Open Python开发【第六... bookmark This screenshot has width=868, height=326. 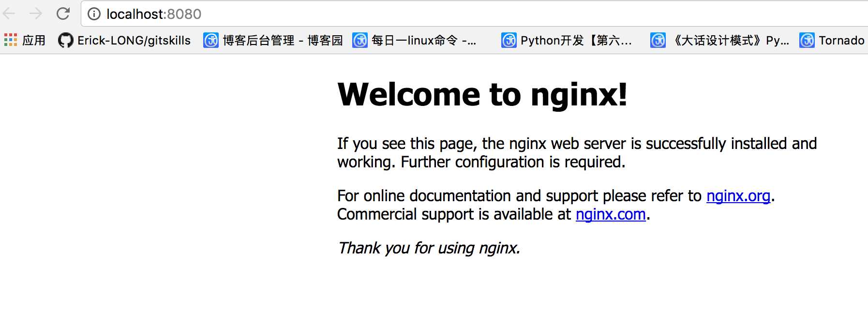tap(576, 40)
